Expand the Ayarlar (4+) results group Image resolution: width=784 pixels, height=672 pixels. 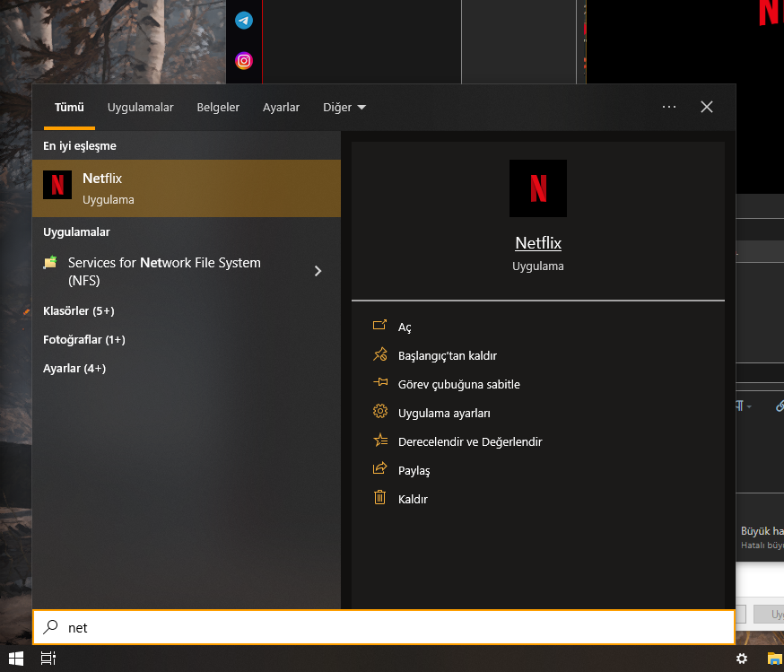(x=74, y=369)
